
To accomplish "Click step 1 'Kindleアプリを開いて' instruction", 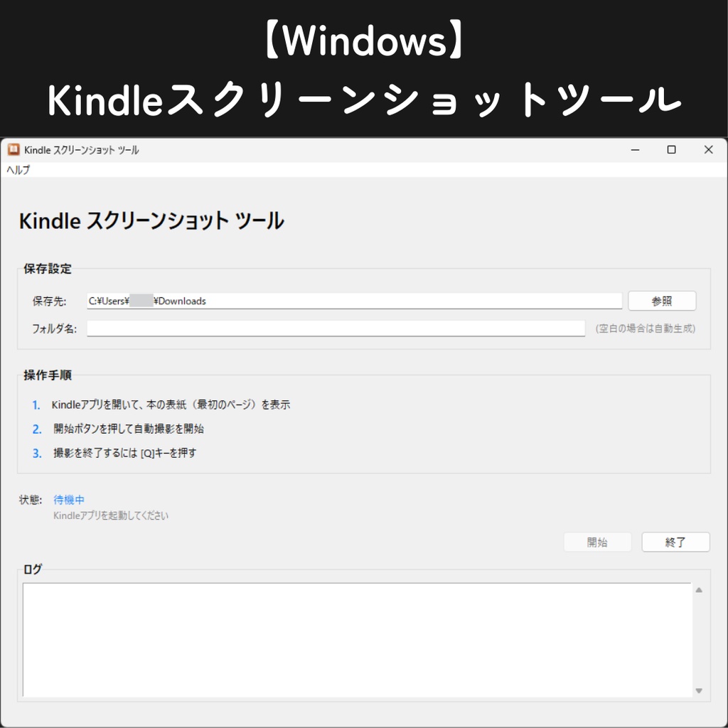I will 171,405.
